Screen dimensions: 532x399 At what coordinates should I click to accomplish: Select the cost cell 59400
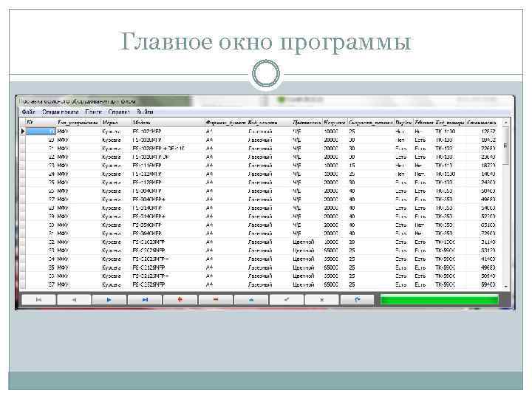click(x=482, y=284)
